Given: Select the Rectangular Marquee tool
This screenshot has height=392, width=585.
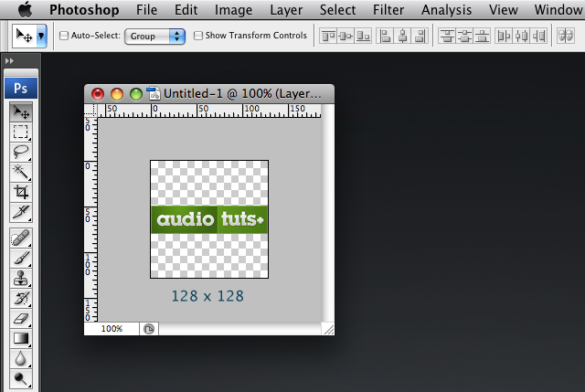Looking at the screenshot, I should pyautogui.click(x=21, y=132).
